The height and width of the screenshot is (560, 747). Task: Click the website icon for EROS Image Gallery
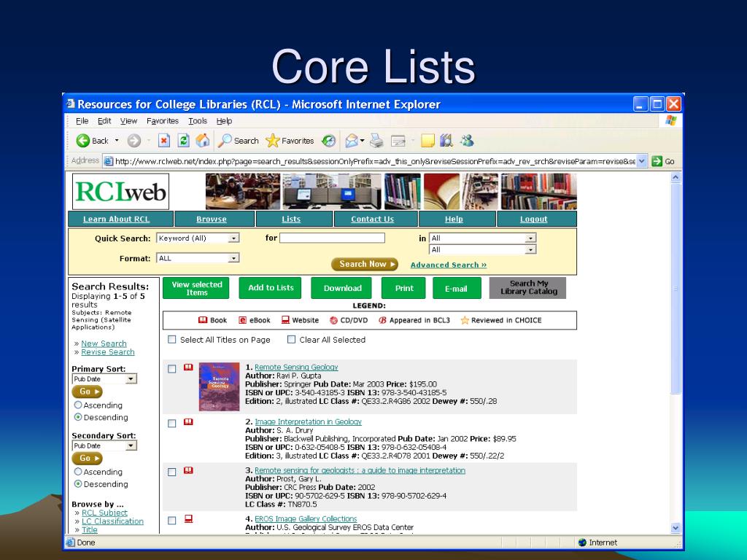point(189,519)
